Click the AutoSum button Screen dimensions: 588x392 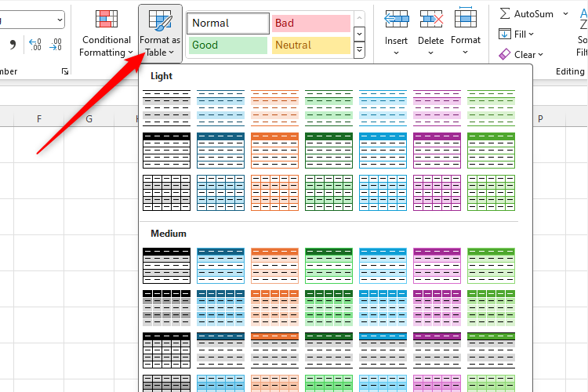(527, 14)
